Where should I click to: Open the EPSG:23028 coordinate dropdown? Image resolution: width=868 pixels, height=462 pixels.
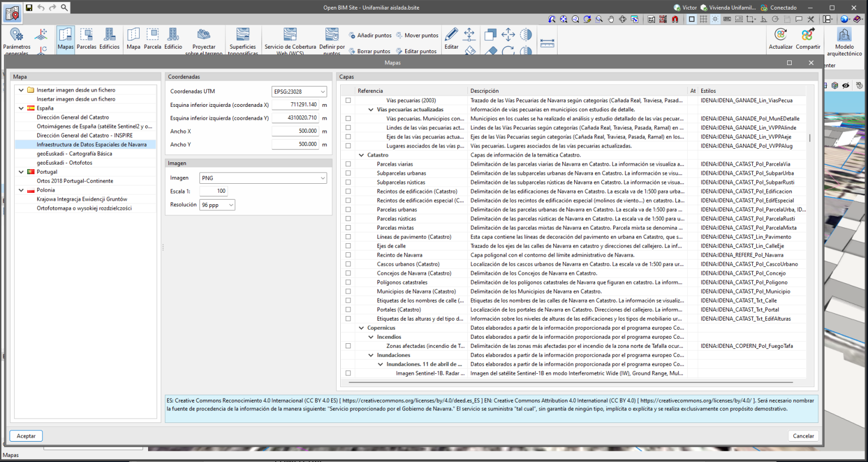pos(300,92)
